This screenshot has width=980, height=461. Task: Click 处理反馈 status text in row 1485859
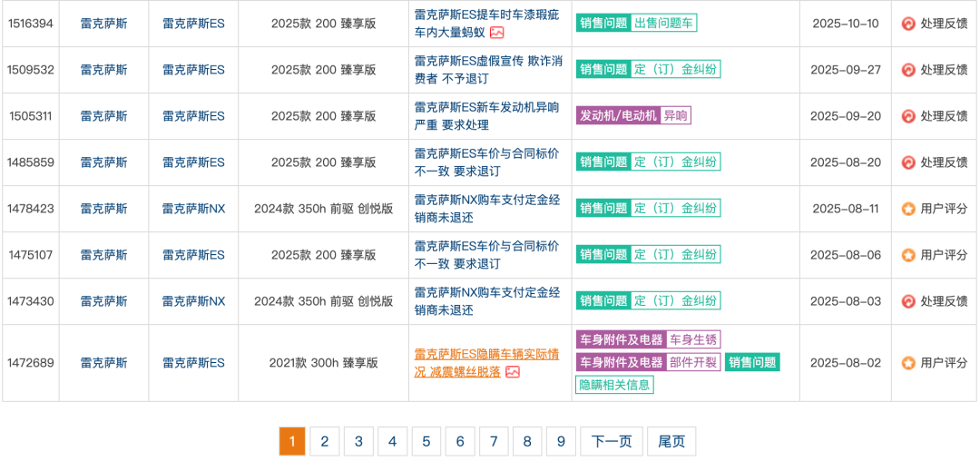click(944, 162)
